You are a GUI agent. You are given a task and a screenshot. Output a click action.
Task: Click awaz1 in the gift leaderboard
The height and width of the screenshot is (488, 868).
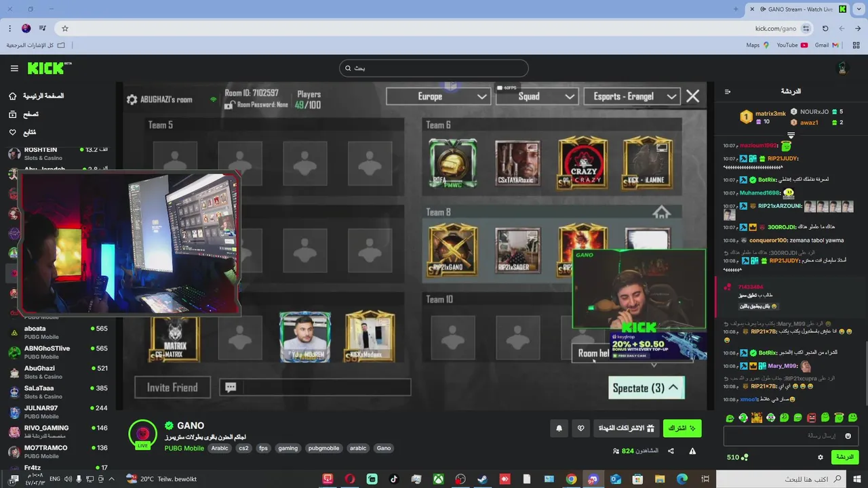coord(809,123)
